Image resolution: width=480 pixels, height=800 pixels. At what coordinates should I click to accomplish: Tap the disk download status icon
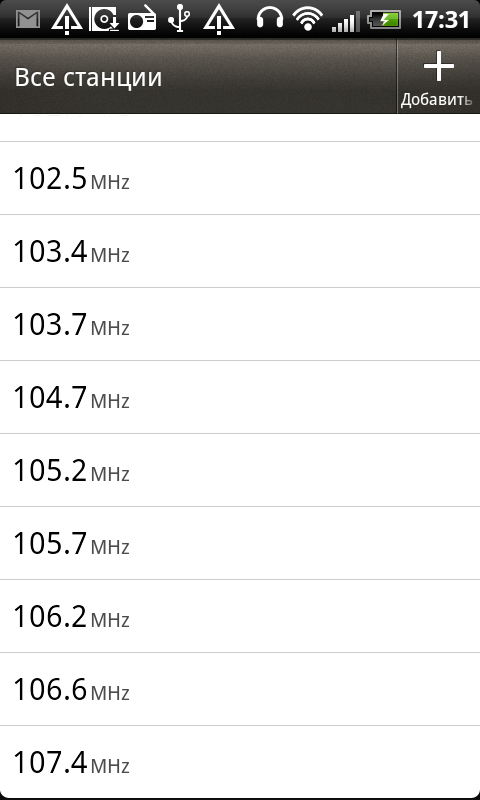tap(105, 20)
